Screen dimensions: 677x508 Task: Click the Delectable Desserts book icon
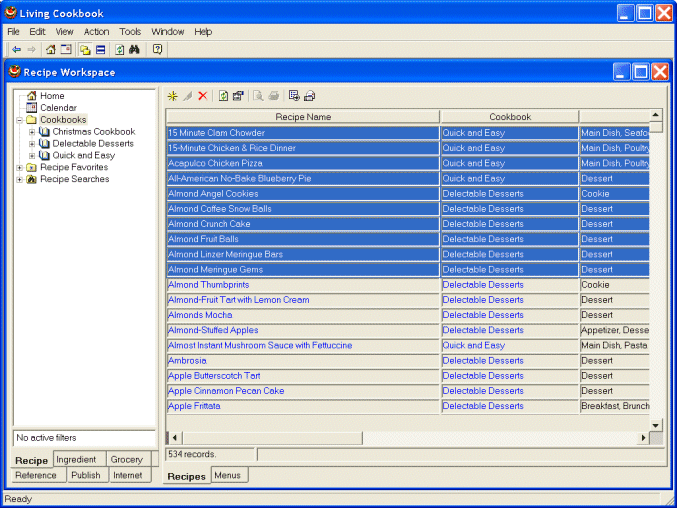[x=44, y=143]
